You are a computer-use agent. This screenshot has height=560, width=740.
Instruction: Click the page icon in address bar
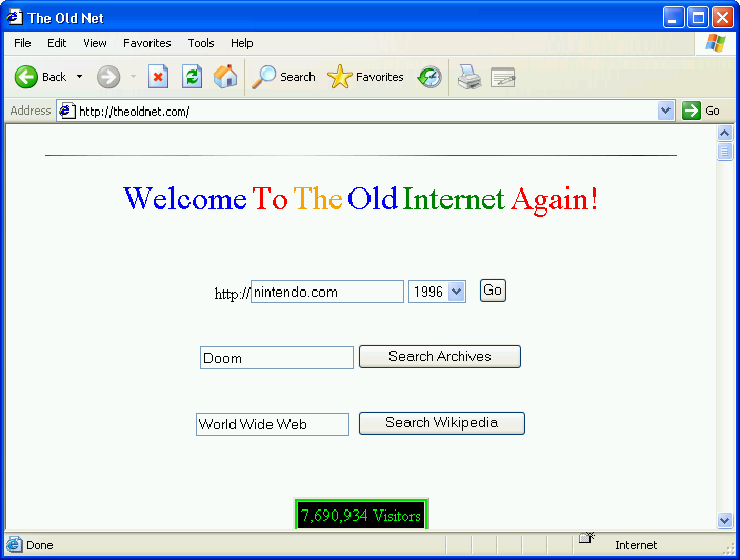point(66,111)
